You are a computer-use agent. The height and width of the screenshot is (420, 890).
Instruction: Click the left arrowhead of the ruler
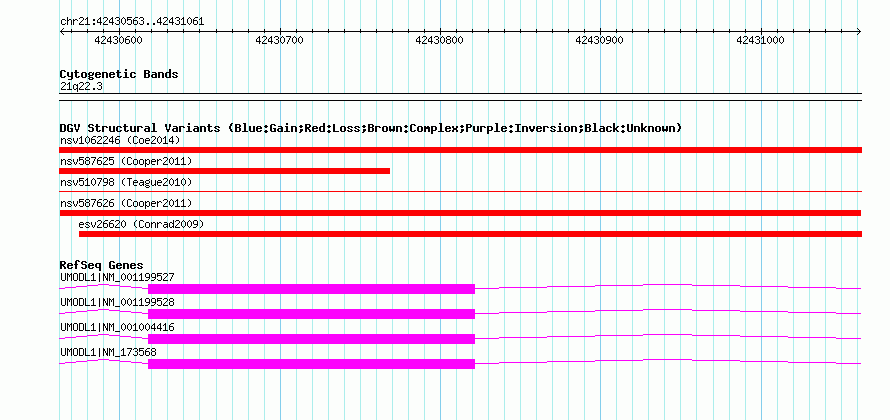[x=62, y=31]
